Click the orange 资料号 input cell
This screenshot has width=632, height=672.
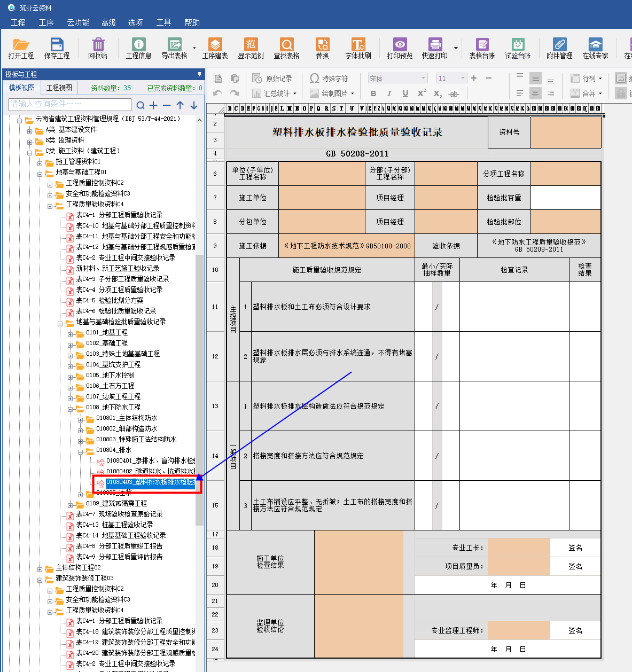tap(566, 132)
